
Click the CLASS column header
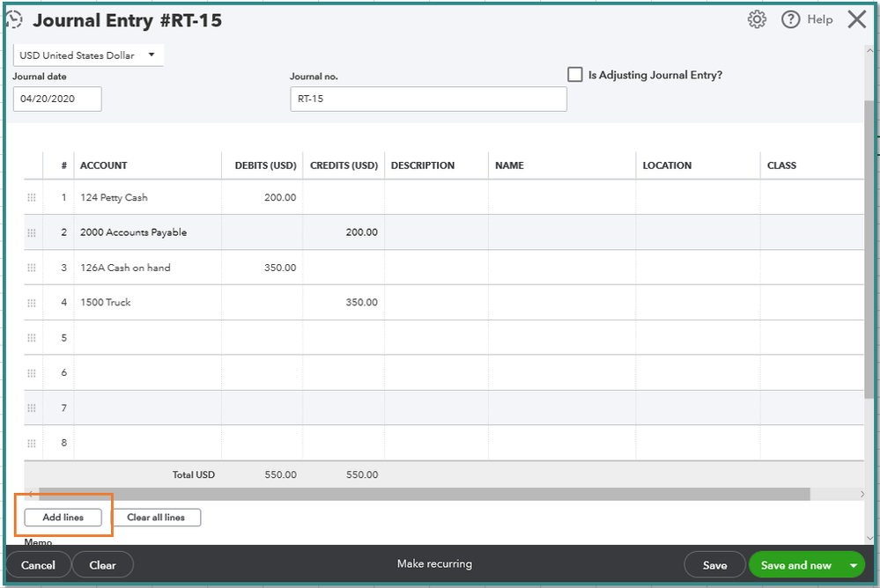tap(782, 165)
